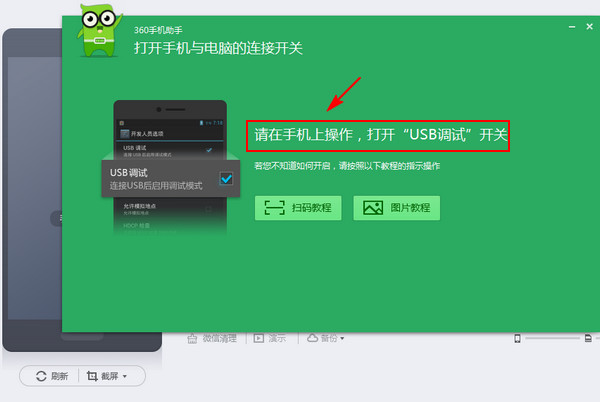The height and width of the screenshot is (402, 600).
Task: Click the 刷新 refresh button
Action: point(52,376)
